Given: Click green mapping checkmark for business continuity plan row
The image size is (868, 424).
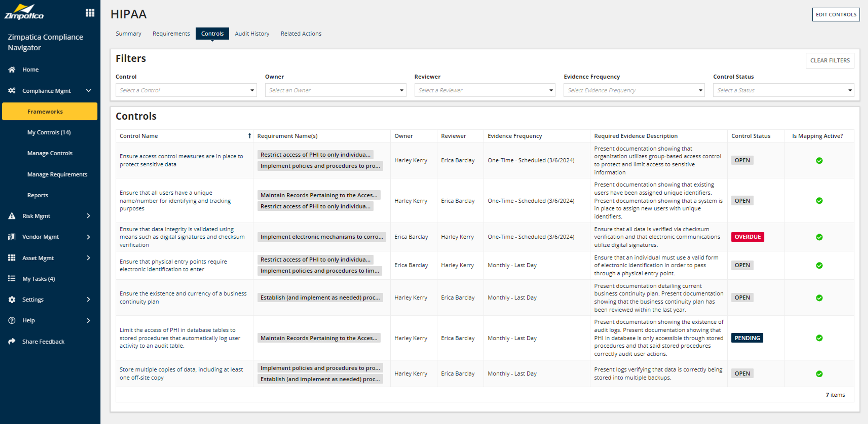Looking at the screenshot, I should 819,298.
